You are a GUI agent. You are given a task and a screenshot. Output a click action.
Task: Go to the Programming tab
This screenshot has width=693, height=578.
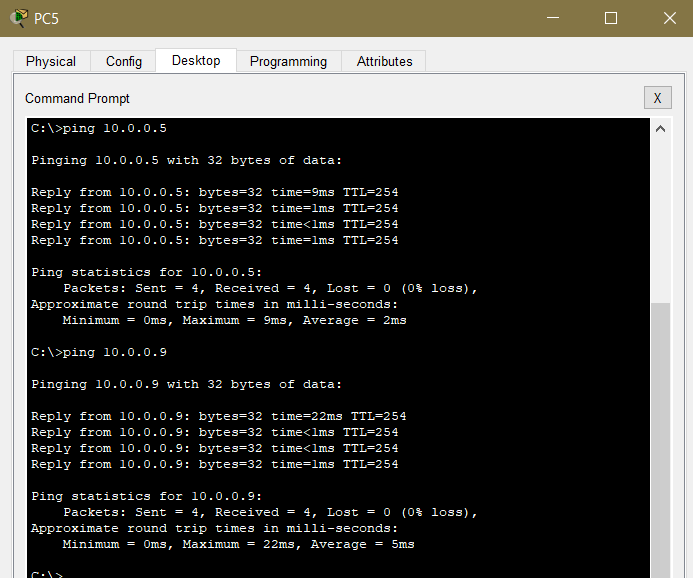288,61
